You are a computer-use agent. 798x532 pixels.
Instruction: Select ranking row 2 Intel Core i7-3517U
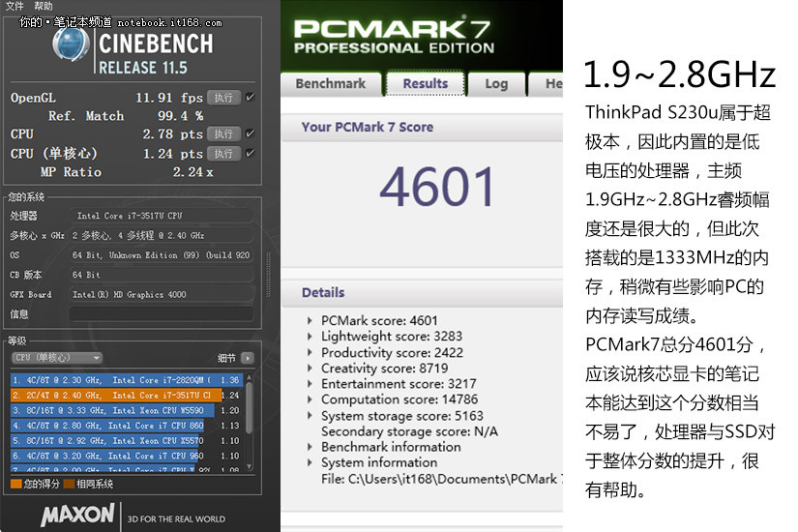[x=126, y=395]
